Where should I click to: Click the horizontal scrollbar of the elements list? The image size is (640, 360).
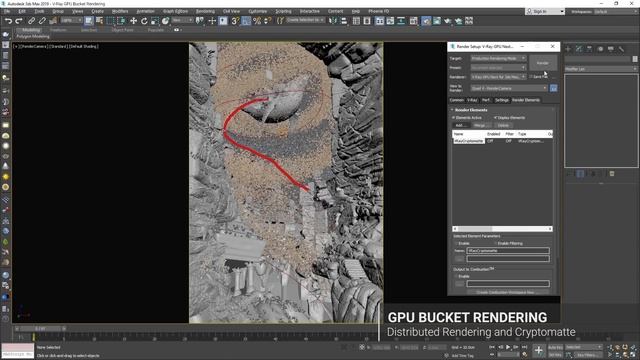click(502, 229)
